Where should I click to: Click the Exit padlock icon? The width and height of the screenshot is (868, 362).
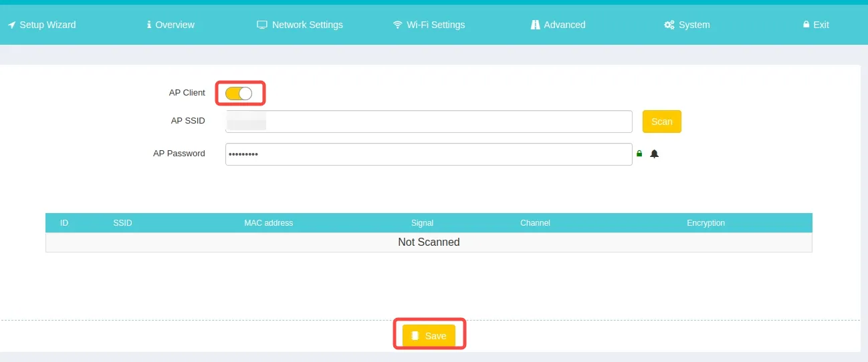click(806, 25)
